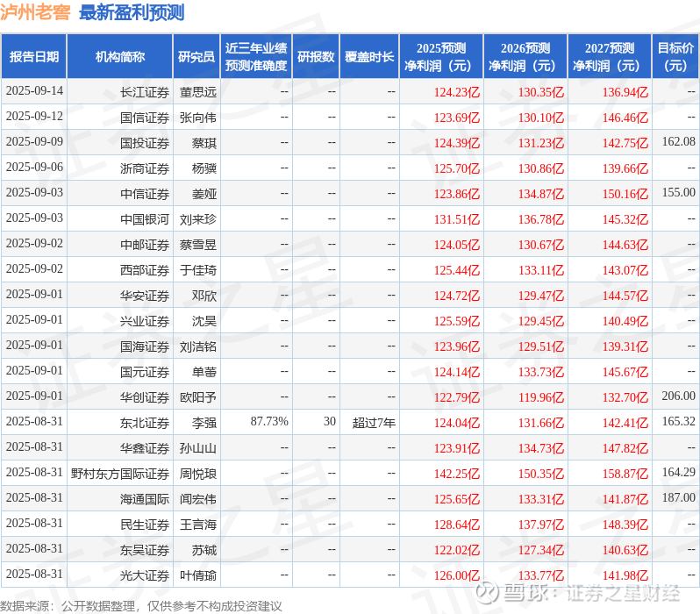Click researcher name 欧阳予
700x614 pixels.
click(198, 398)
